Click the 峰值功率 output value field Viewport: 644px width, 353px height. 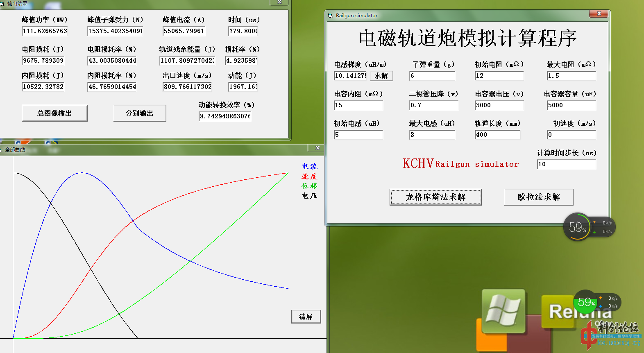click(x=45, y=31)
